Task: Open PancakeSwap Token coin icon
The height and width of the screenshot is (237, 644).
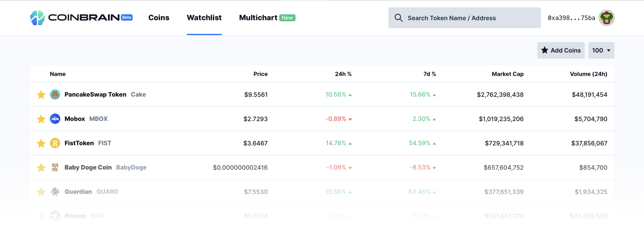Action: pyautogui.click(x=55, y=95)
